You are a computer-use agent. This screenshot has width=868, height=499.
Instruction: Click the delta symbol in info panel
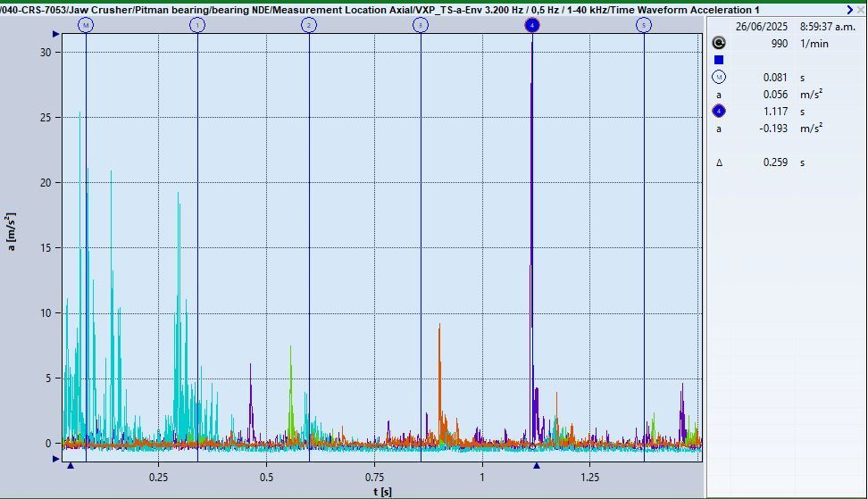pyautogui.click(x=719, y=162)
